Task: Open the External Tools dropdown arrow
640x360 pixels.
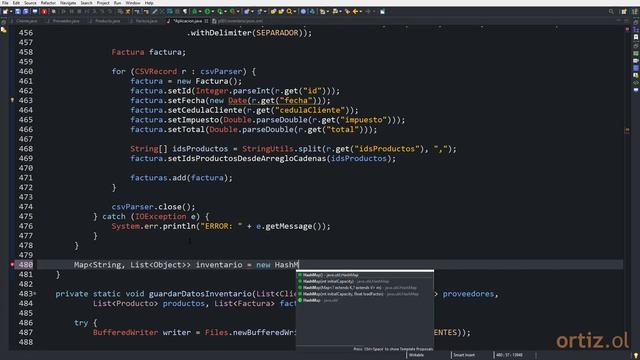Action: click(x=238, y=11)
